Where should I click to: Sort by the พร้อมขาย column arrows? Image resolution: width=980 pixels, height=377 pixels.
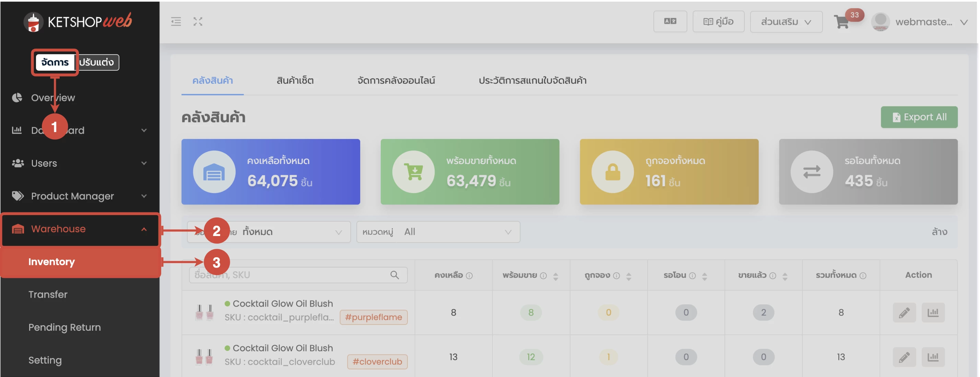(x=555, y=276)
